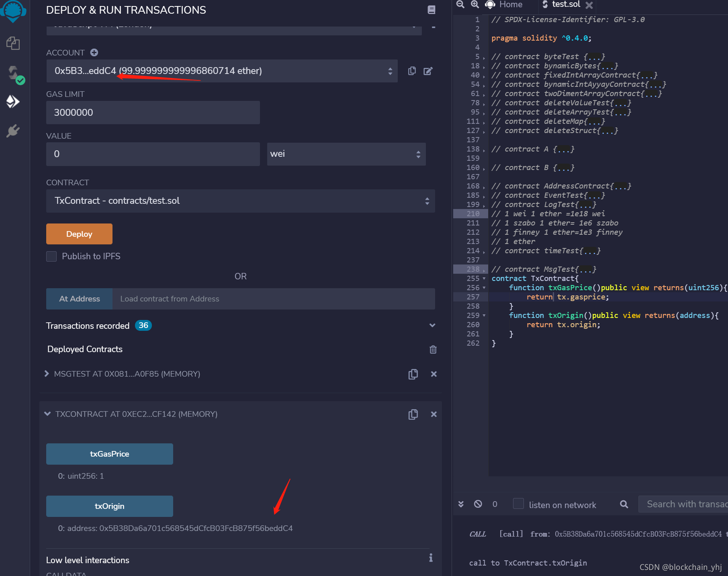Delete all deployed contracts with trash icon
The image size is (728, 576).
point(433,349)
